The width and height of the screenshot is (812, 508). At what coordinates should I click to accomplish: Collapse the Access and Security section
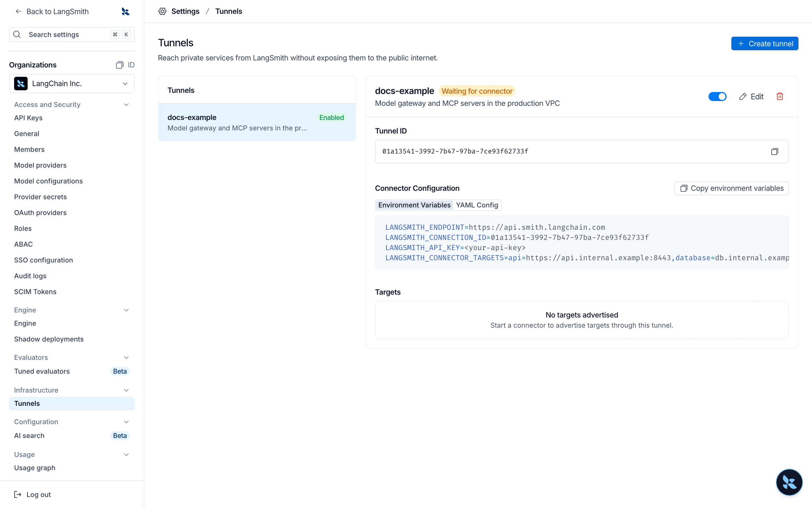[x=126, y=104]
